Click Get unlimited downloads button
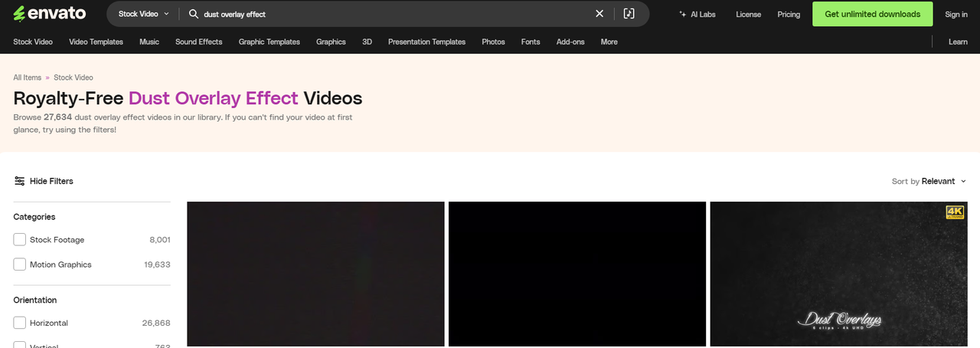 click(872, 14)
